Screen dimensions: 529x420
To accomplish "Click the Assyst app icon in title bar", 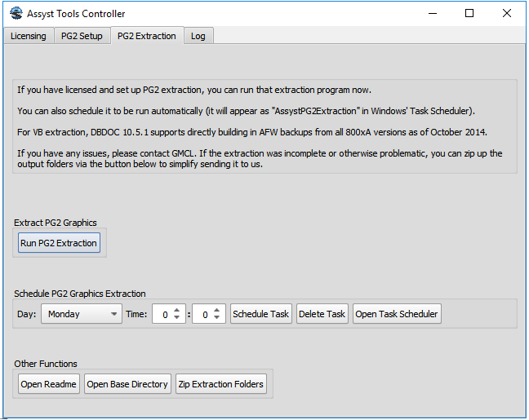I will [x=16, y=13].
